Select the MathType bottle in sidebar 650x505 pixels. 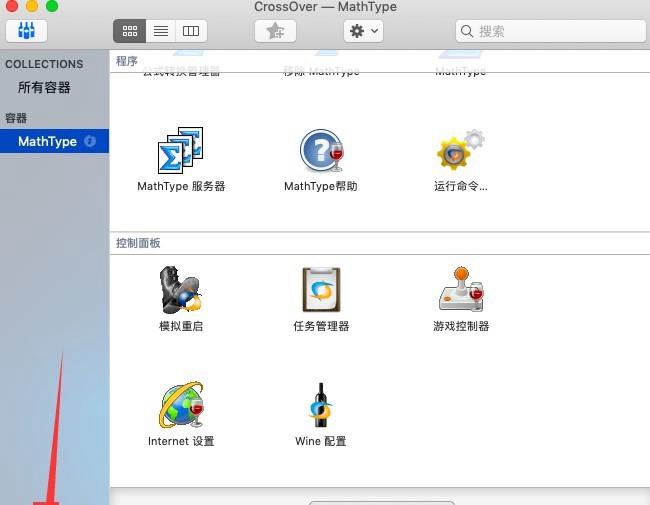point(54,141)
